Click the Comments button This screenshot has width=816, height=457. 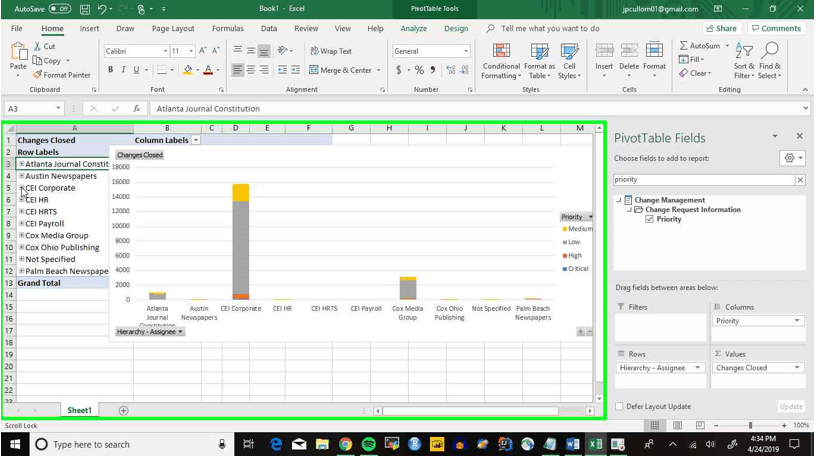(x=777, y=29)
